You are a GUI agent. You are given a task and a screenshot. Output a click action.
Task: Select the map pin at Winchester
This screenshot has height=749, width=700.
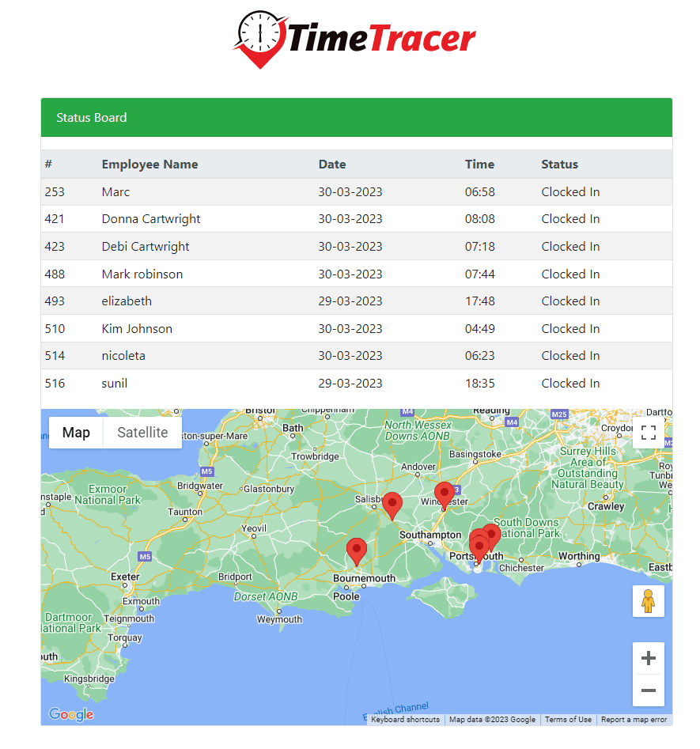tap(444, 495)
